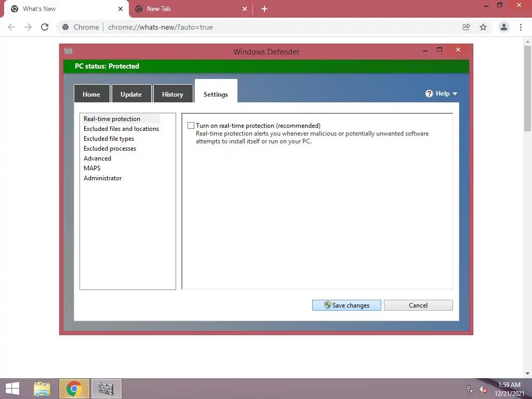Minimize the Chrome browser window

pos(486,5)
